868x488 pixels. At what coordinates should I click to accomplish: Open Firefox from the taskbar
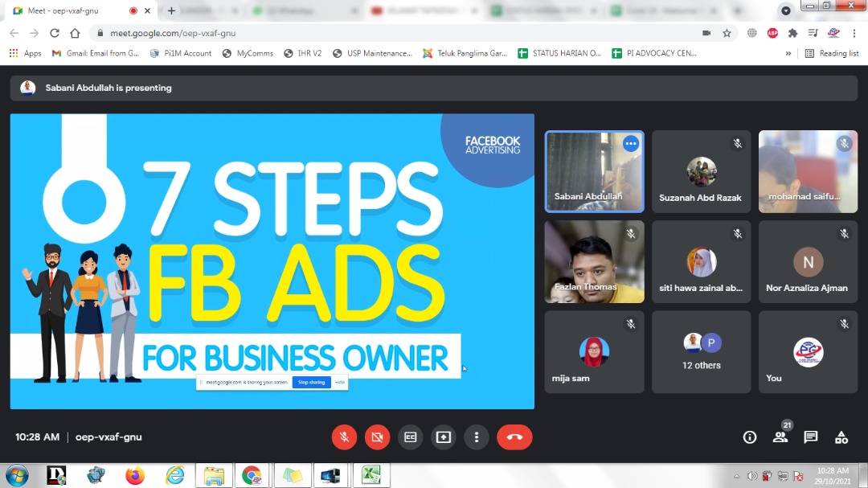point(134,476)
